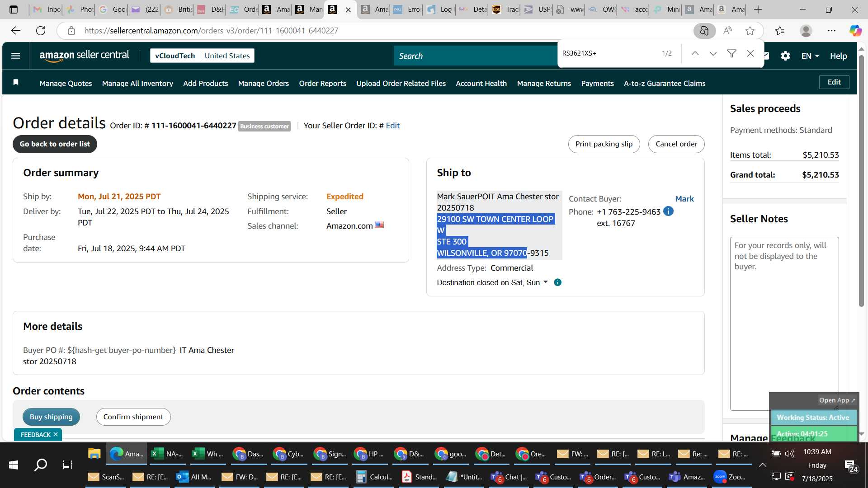Add this page to favorites star
868x488 pixels.
[750, 31]
